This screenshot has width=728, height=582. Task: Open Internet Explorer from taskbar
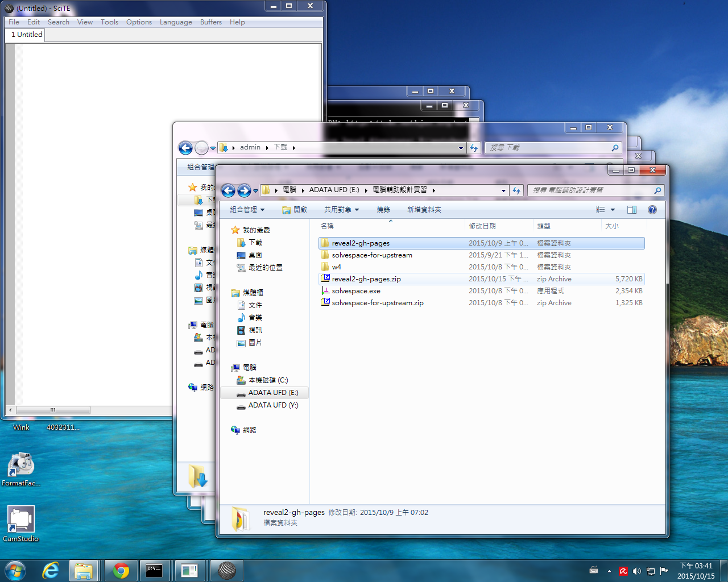[x=51, y=571]
